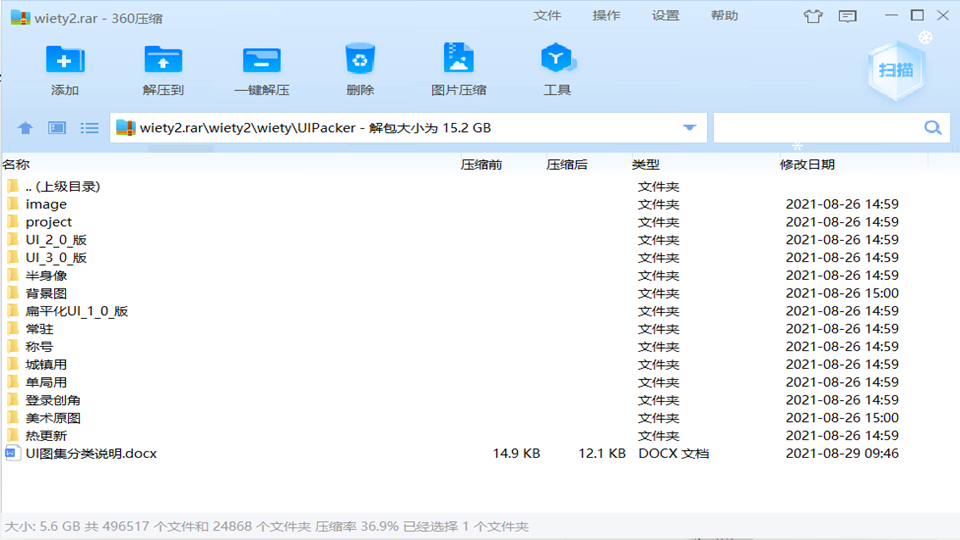Open the 图片压缩 image compression tool
960x540 pixels.
pos(459,59)
